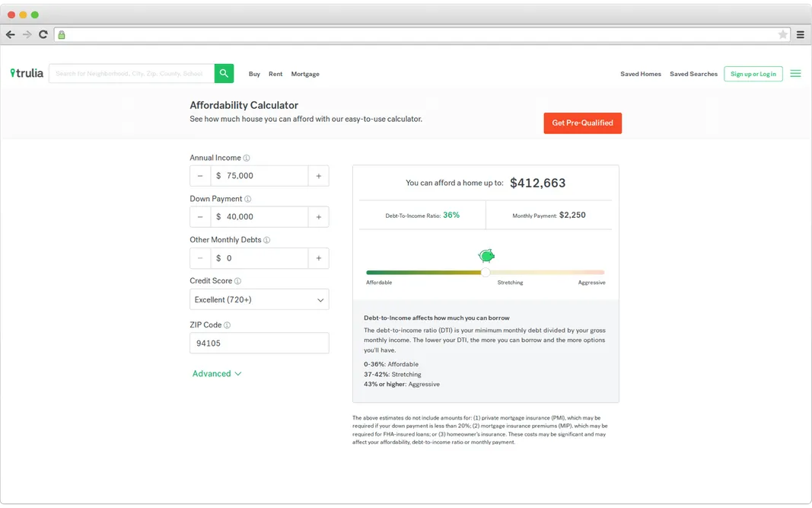Open the Mortgage menu

(305, 74)
